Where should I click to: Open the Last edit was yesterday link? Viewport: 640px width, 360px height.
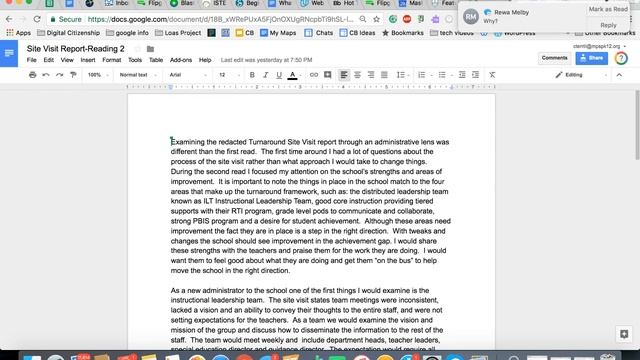(267, 60)
